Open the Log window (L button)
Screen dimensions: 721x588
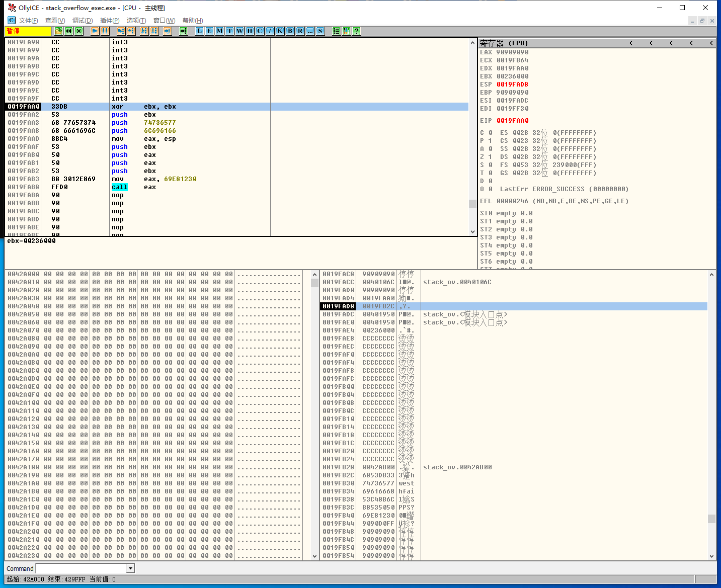200,31
